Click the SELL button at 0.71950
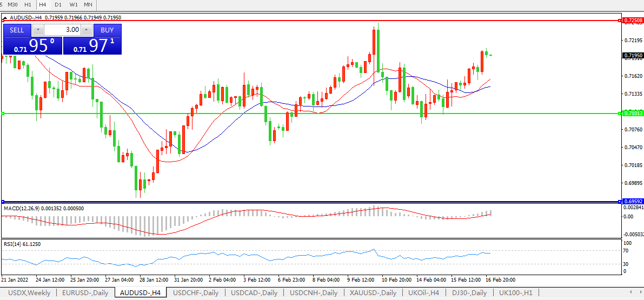This screenshot has width=644, height=300. pyautogui.click(x=17, y=30)
